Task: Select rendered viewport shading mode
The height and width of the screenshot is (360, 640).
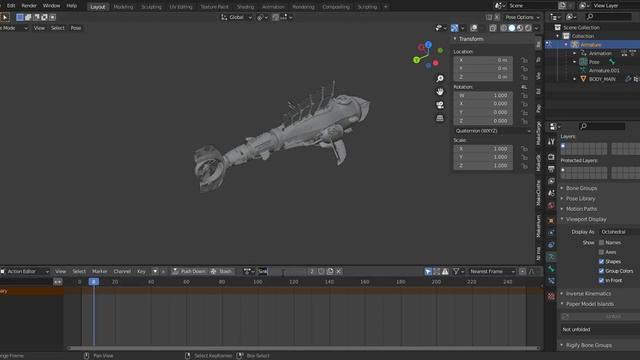Action: [x=528, y=28]
